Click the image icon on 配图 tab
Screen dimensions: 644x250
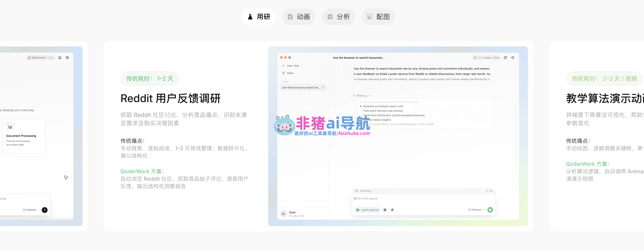tap(370, 17)
